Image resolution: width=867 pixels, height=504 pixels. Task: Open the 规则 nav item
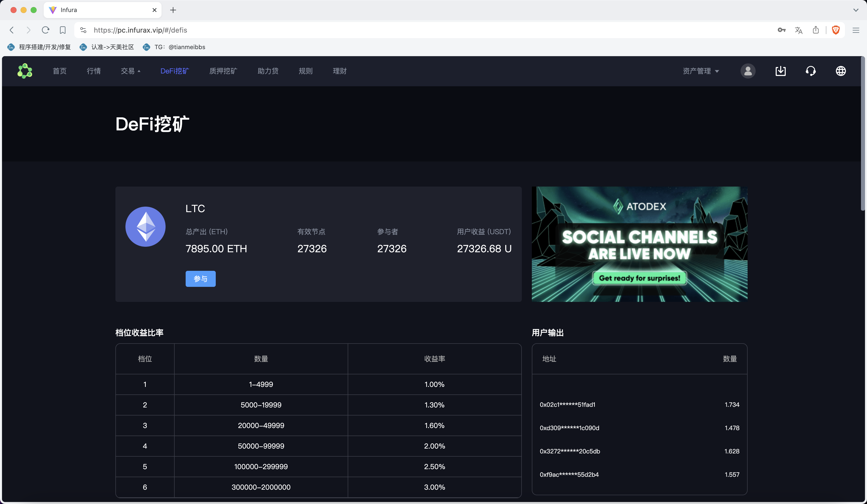(x=306, y=71)
